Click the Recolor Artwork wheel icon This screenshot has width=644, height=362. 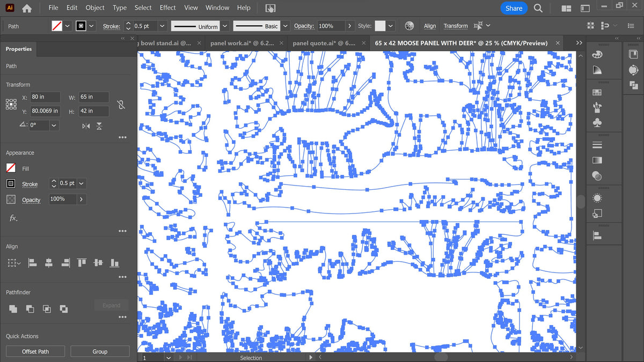coord(409,26)
